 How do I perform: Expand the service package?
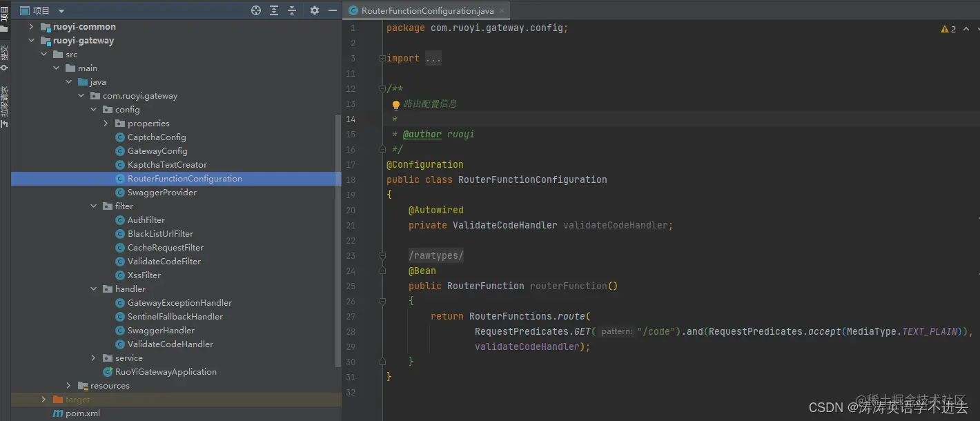(93, 358)
